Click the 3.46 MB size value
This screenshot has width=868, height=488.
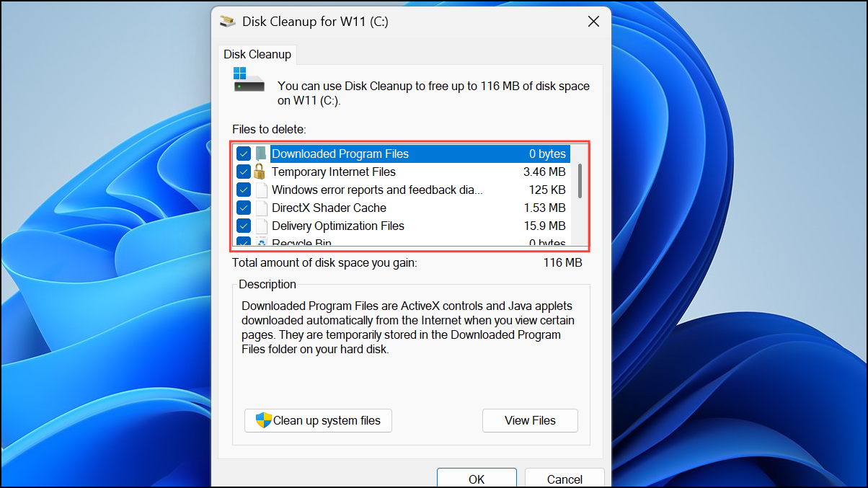pos(544,172)
